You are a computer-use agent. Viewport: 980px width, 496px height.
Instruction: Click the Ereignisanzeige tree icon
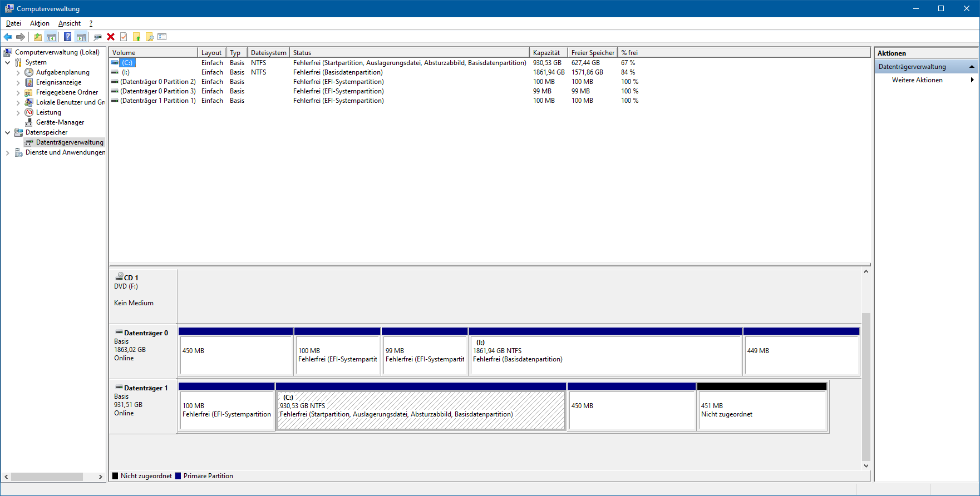click(29, 82)
